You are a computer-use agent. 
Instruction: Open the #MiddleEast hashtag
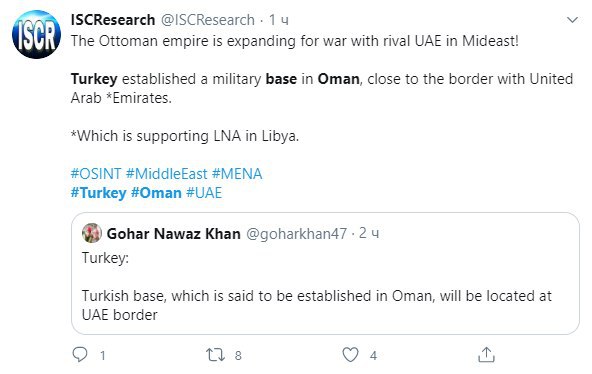tap(166, 174)
